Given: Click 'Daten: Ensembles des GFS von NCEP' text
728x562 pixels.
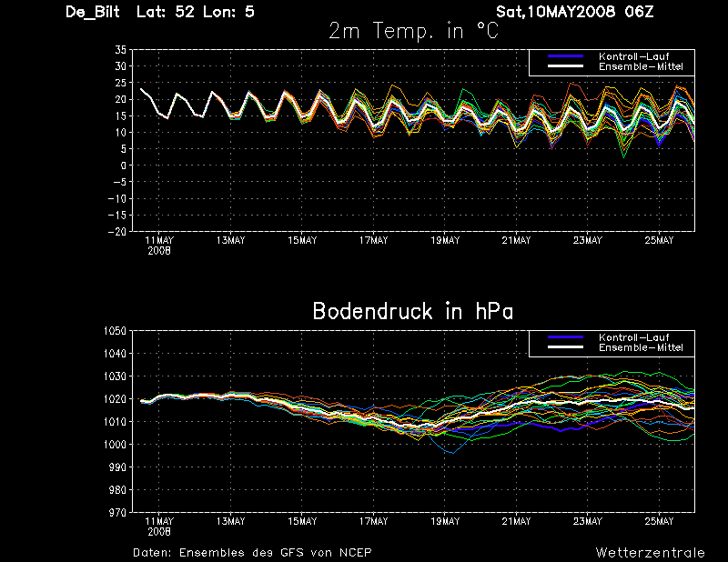Looking at the screenshot, I should coord(252,553).
